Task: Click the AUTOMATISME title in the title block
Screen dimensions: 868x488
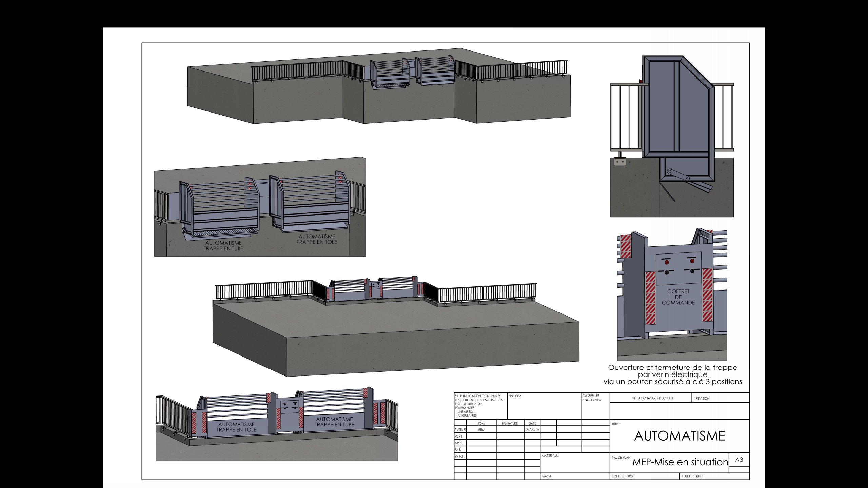Action: point(679,436)
